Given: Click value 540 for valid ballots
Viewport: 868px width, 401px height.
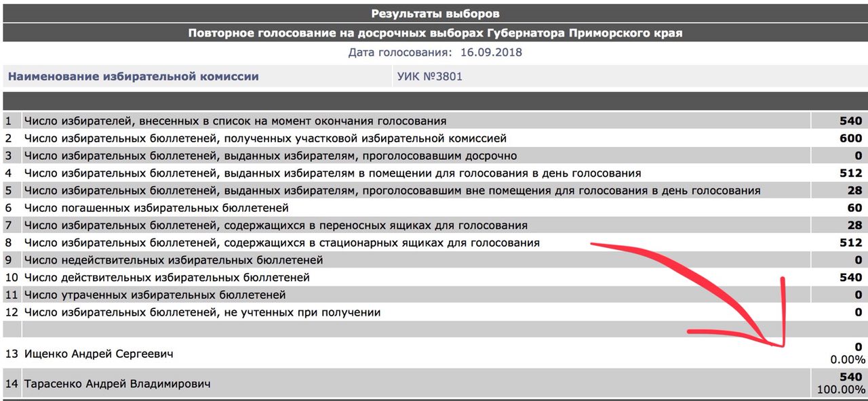Looking at the screenshot, I should click(850, 277).
